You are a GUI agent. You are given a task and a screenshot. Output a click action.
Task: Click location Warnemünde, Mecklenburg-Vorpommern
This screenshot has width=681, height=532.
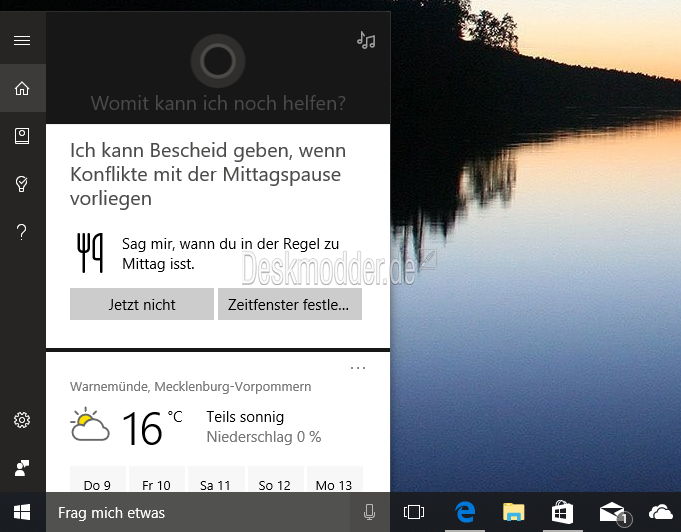[191, 387]
